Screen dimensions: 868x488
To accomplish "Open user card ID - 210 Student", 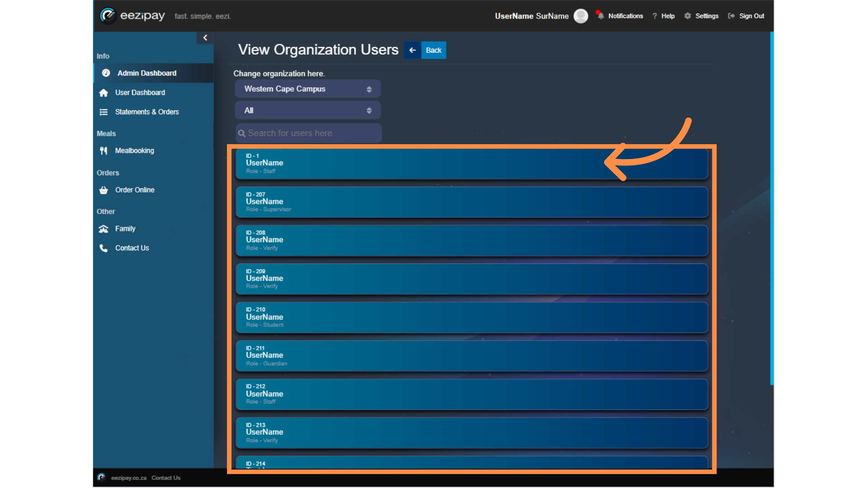I will coord(472,317).
